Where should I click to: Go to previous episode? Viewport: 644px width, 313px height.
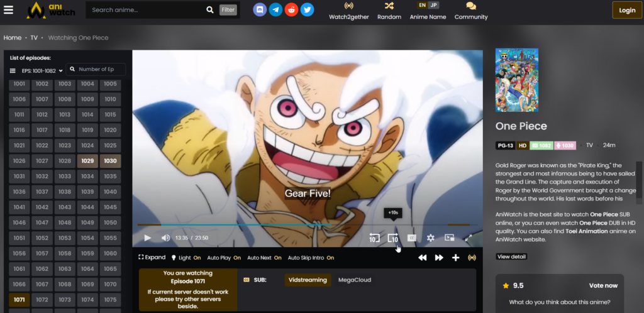point(422,258)
